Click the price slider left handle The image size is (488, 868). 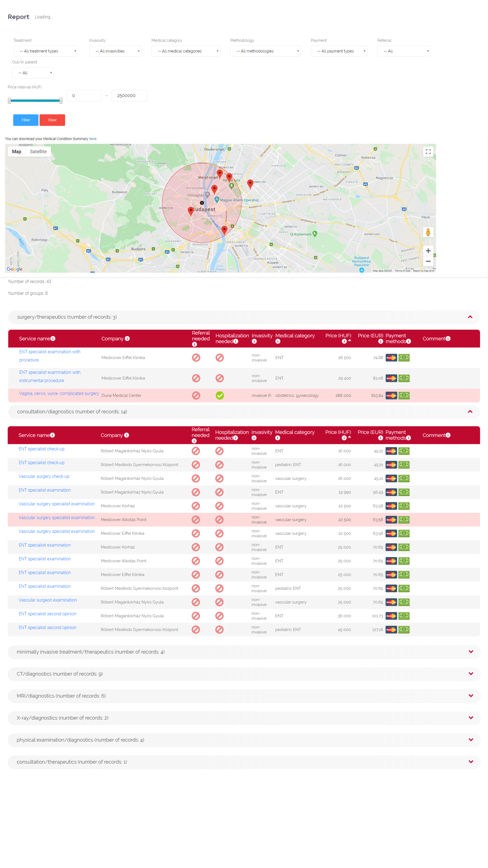(x=9, y=100)
